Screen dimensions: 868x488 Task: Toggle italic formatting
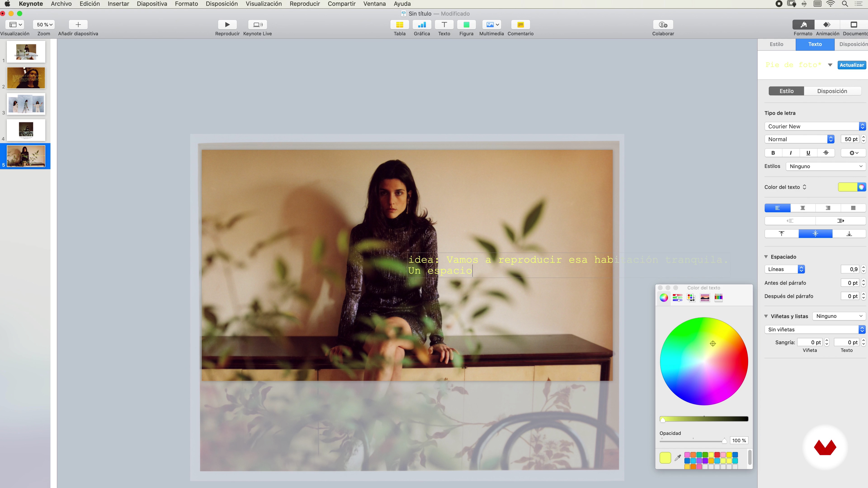(790, 153)
